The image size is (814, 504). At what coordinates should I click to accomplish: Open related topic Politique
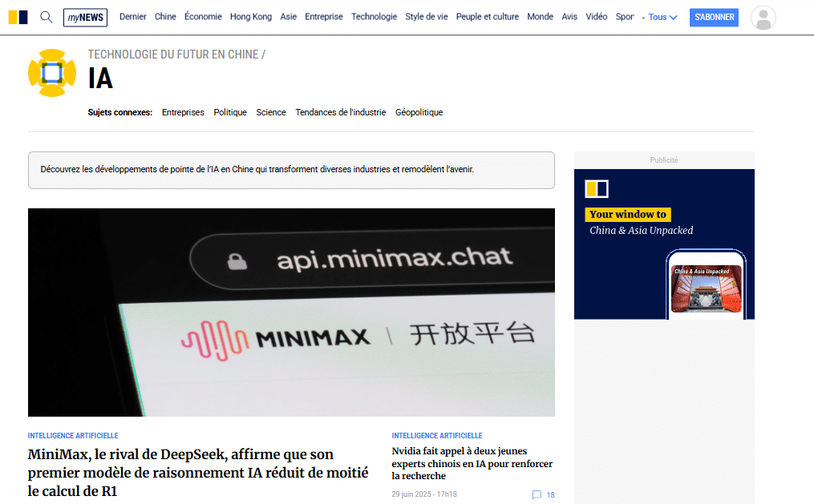[230, 112]
